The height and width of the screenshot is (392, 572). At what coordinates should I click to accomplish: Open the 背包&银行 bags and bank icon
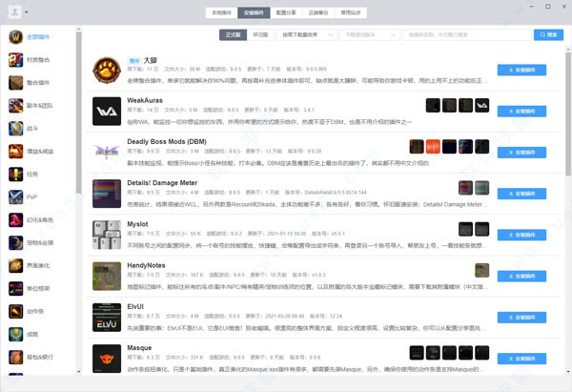15,358
